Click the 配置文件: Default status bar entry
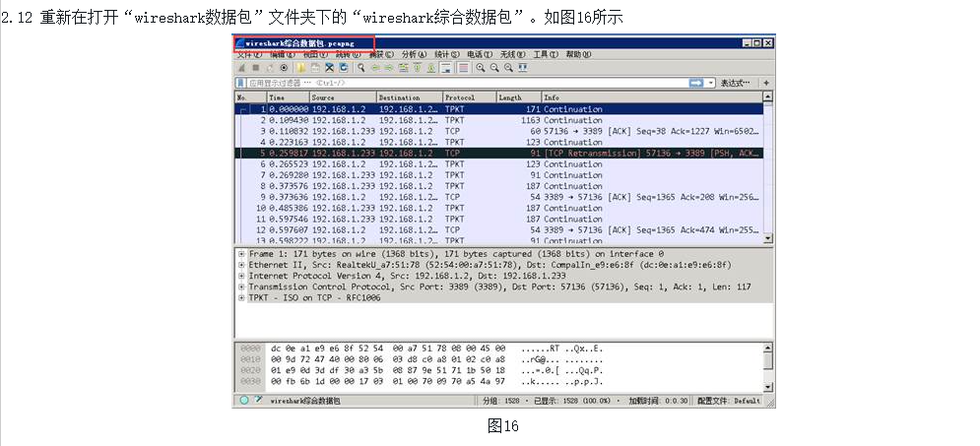This screenshot has height=446, width=980. [x=729, y=401]
